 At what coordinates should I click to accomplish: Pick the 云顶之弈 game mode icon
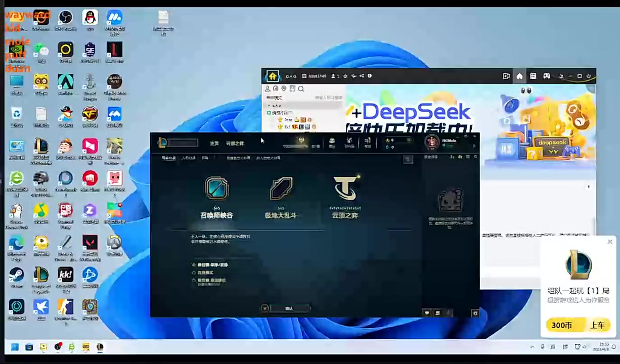click(x=345, y=189)
